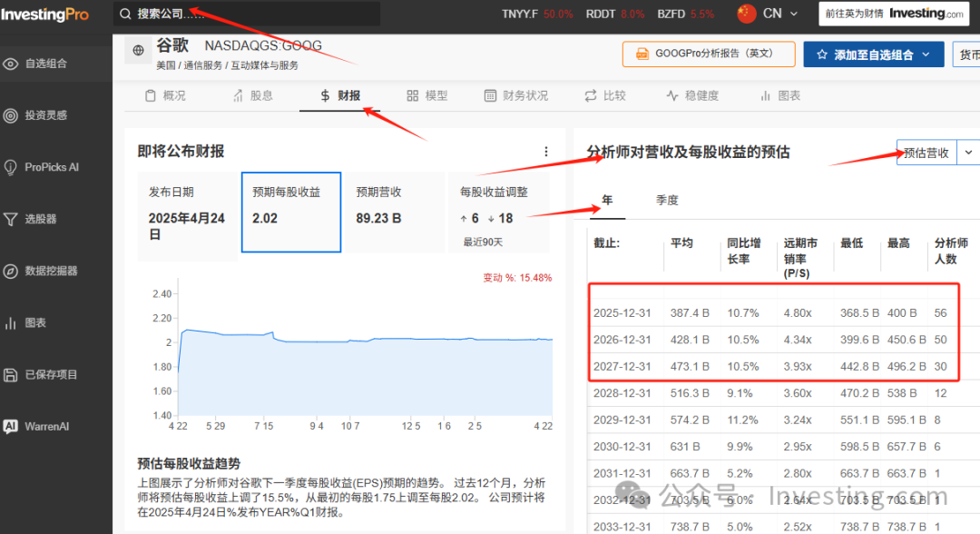
Task: Open 已保存项目 in the sidebar
Action: (56, 375)
